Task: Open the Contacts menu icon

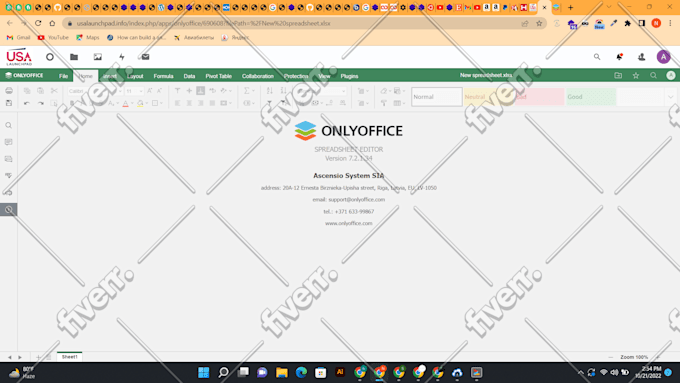Action: (641, 57)
